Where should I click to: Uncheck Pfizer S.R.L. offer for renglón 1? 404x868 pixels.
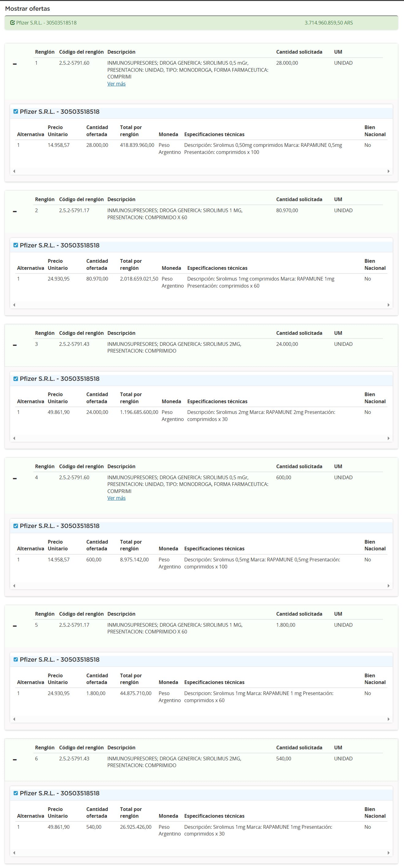tap(16, 112)
